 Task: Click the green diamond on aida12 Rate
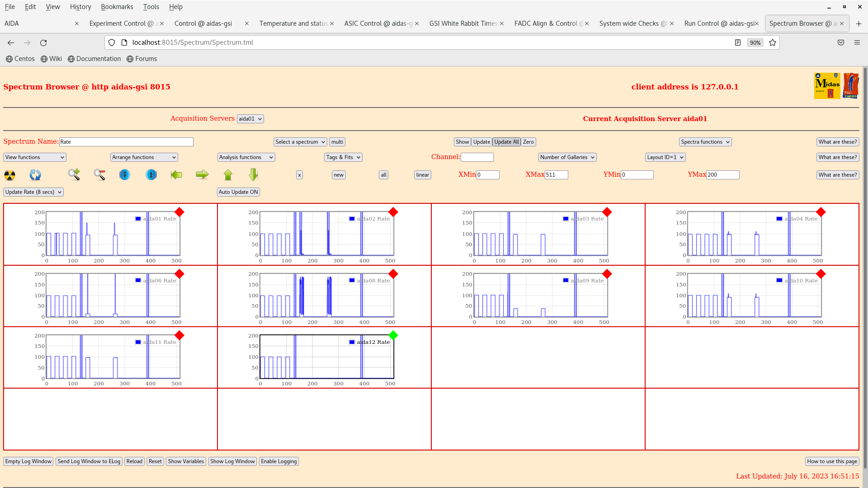tap(393, 335)
